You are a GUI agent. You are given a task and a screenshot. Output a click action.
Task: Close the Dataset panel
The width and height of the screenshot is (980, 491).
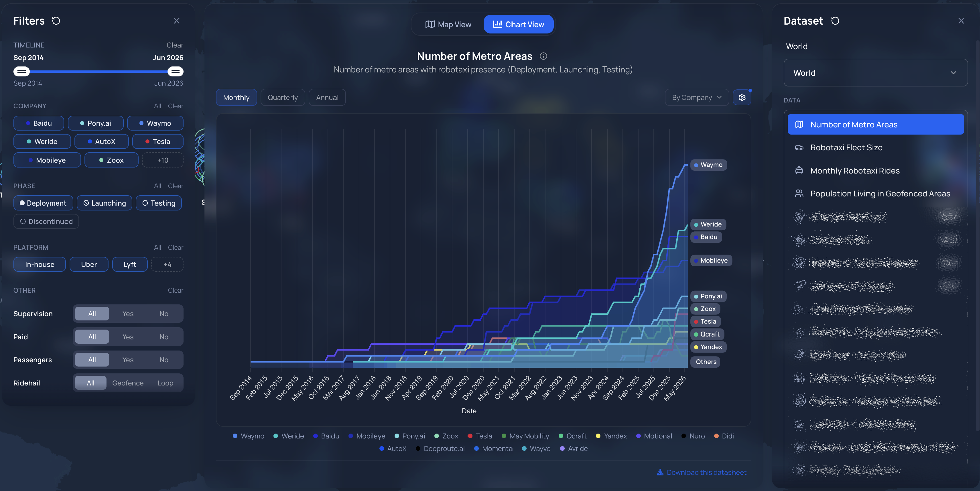(x=961, y=20)
